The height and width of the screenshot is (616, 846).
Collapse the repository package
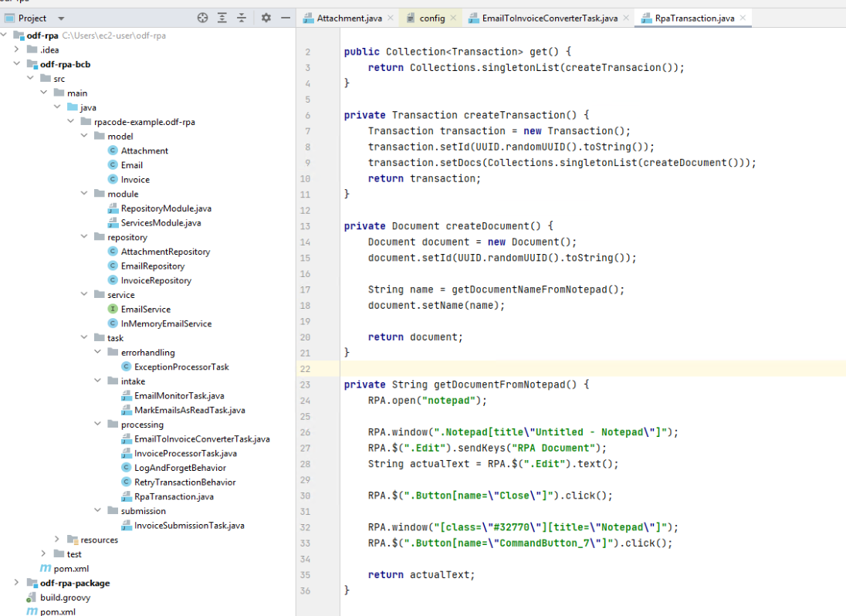click(x=84, y=236)
